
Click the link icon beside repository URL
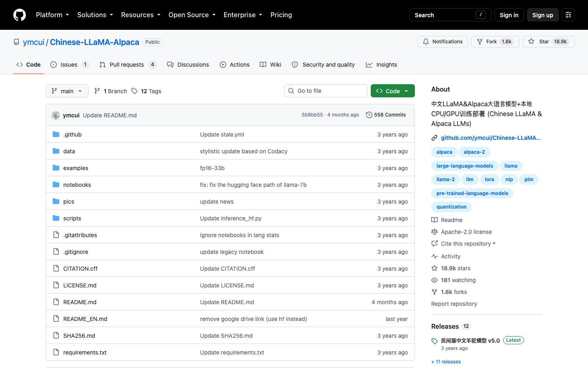pos(434,138)
